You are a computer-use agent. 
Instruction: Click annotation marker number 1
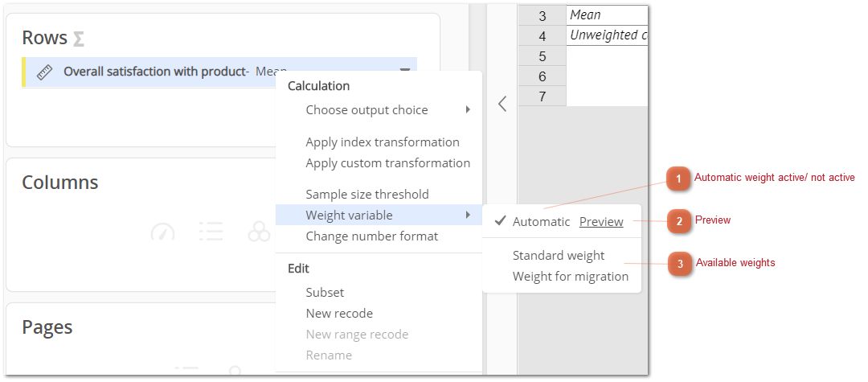[678, 179]
